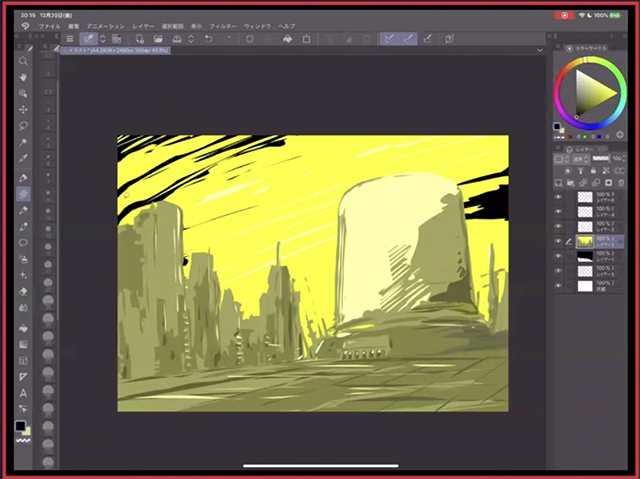Expand the canvas tab chevron at top right
The width and height of the screenshot is (640, 479).
point(540,48)
